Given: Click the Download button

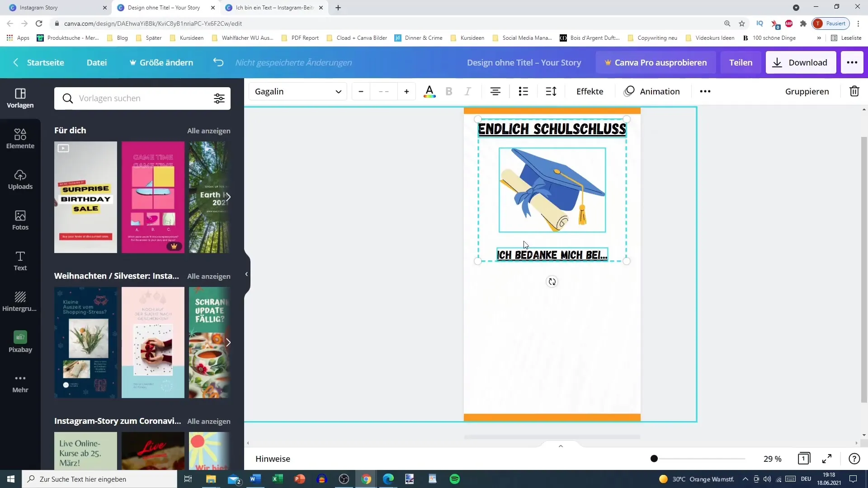Looking at the screenshot, I should pos(801,62).
